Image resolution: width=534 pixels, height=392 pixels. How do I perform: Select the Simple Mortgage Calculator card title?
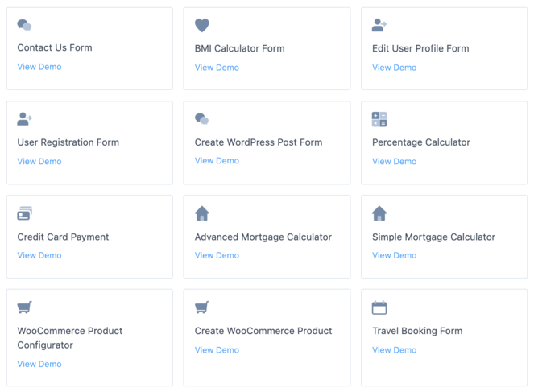click(433, 237)
